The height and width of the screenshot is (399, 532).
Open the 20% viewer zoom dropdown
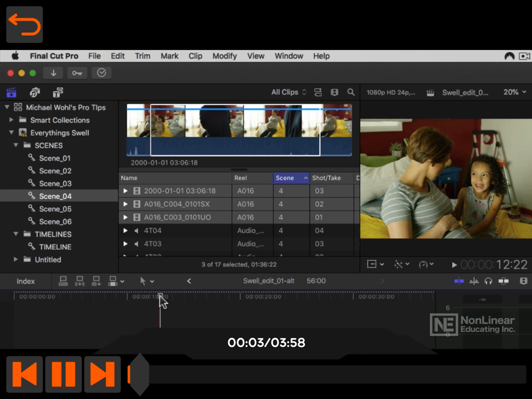click(514, 92)
